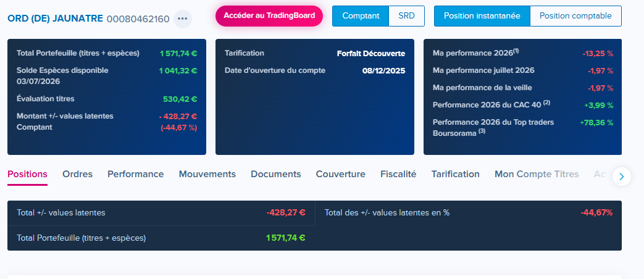Click the right chevron to reveal more tabs

[621, 177]
